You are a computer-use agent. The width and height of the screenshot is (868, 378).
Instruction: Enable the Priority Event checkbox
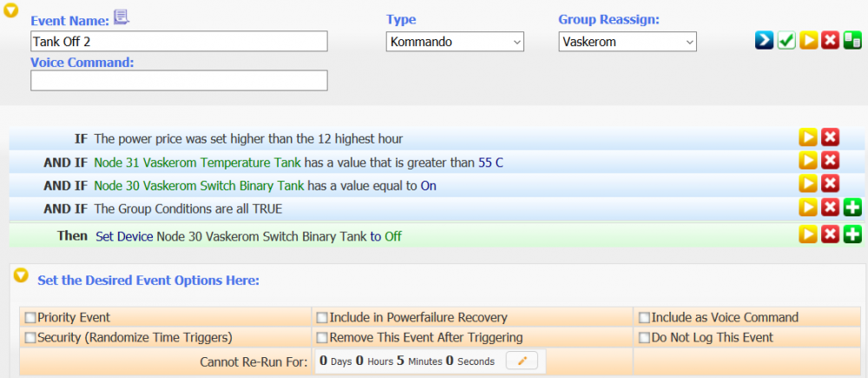click(30, 318)
